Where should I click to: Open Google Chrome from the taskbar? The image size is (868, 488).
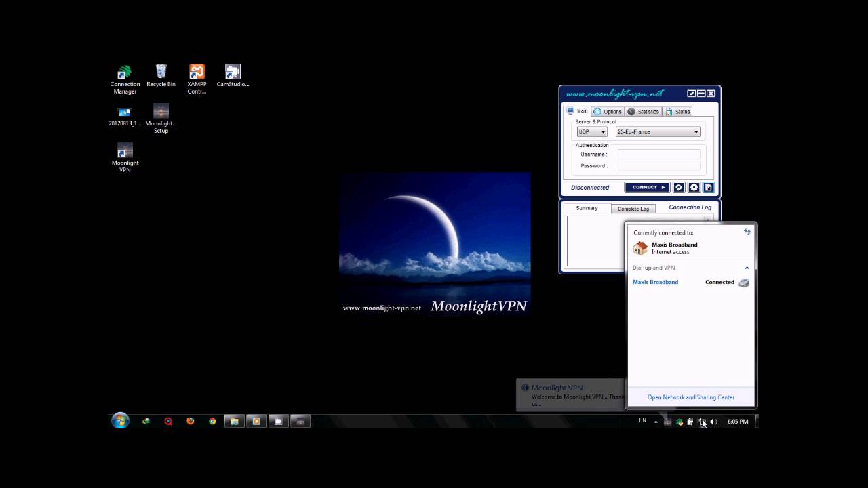tap(212, 421)
